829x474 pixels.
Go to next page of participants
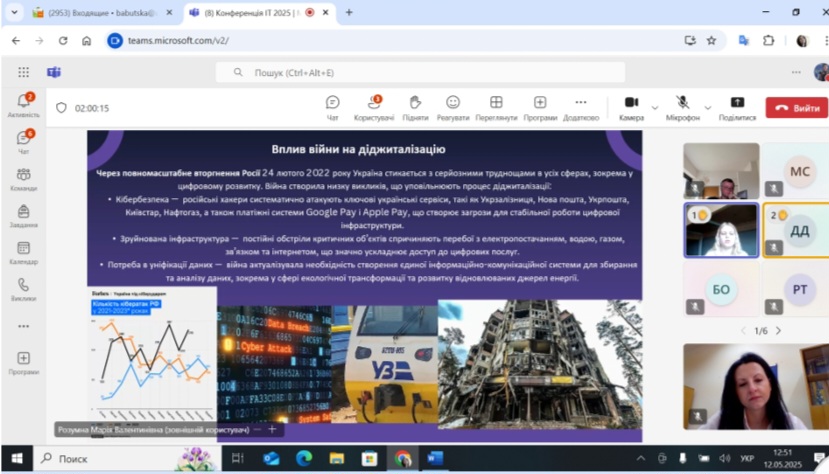(x=778, y=331)
